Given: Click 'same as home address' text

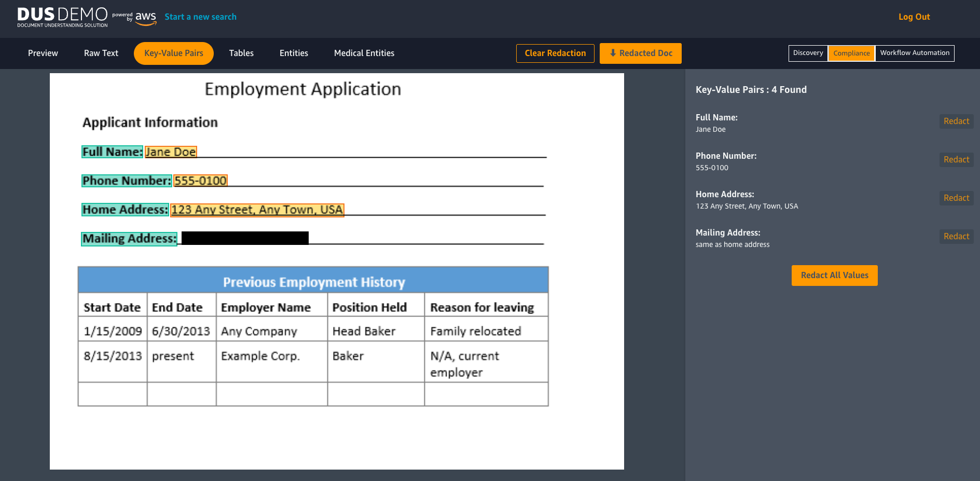Looking at the screenshot, I should tap(733, 244).
